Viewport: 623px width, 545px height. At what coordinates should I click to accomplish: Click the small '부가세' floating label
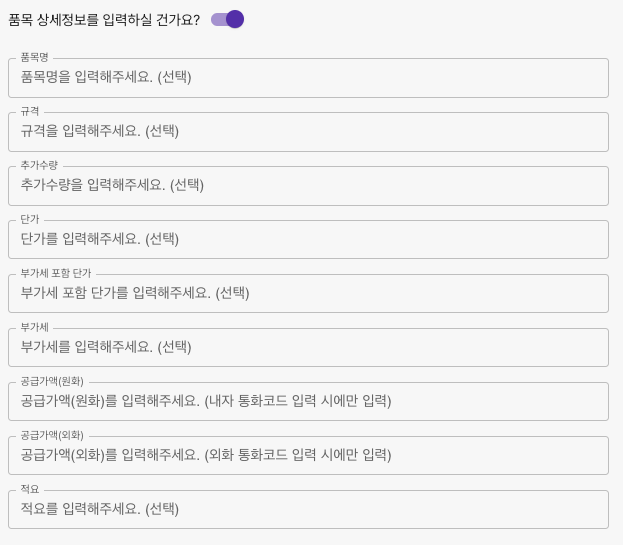[34, 328]
